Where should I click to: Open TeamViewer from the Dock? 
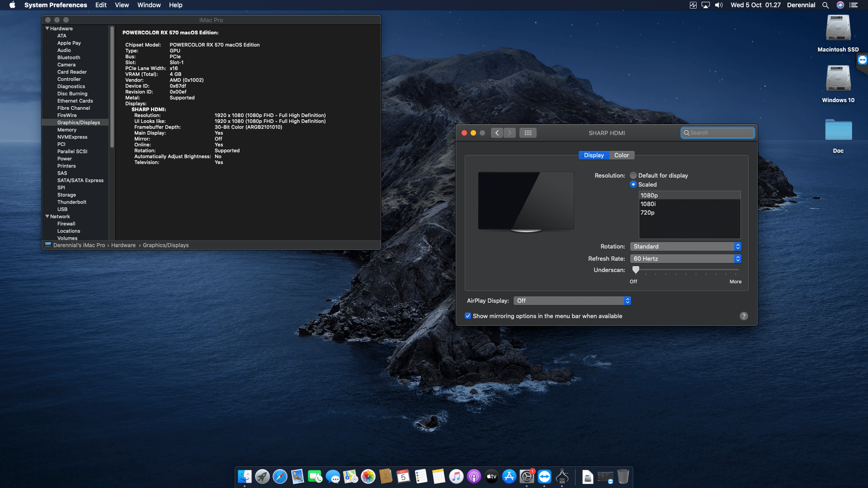tap(544, 477)
